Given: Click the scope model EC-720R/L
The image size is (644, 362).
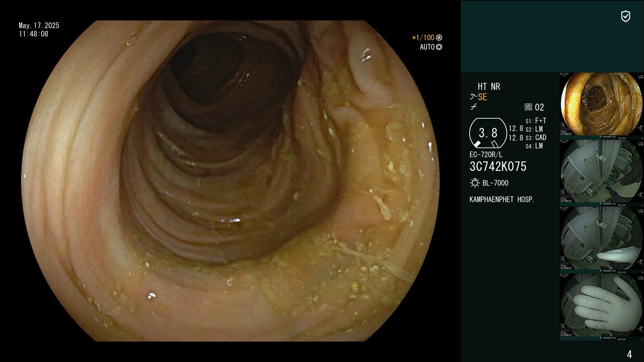Looking at the screenshot, I should (486, 155).
